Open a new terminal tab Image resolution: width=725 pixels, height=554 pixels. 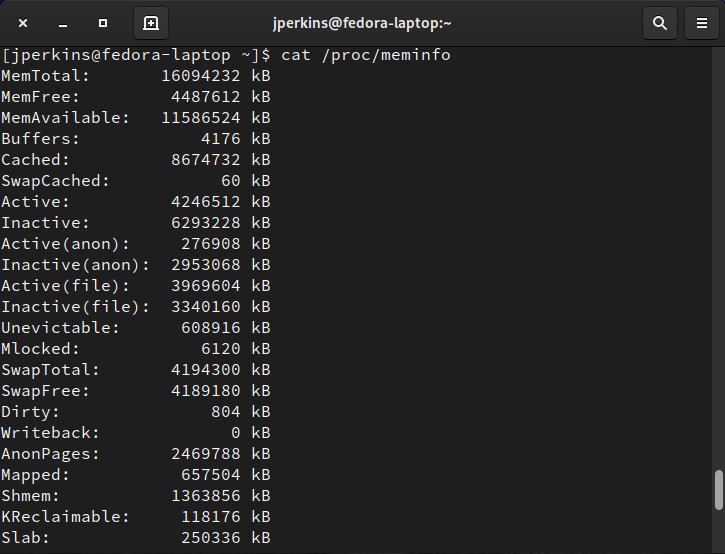[150, 22]
